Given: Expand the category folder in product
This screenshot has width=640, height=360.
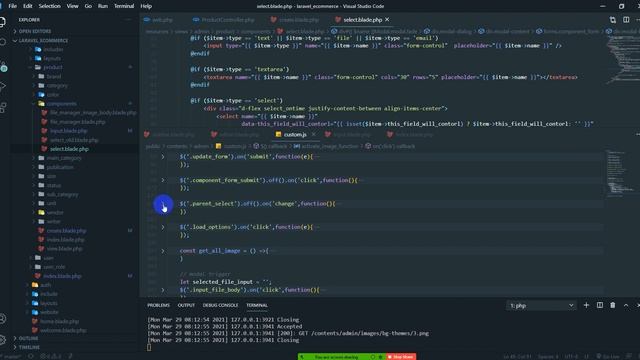Looking at the screenshot, I should [x=57, y=86].
